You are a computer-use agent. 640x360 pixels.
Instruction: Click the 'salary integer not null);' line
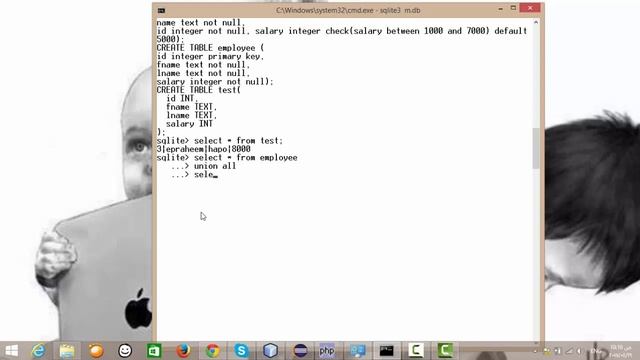215,82
